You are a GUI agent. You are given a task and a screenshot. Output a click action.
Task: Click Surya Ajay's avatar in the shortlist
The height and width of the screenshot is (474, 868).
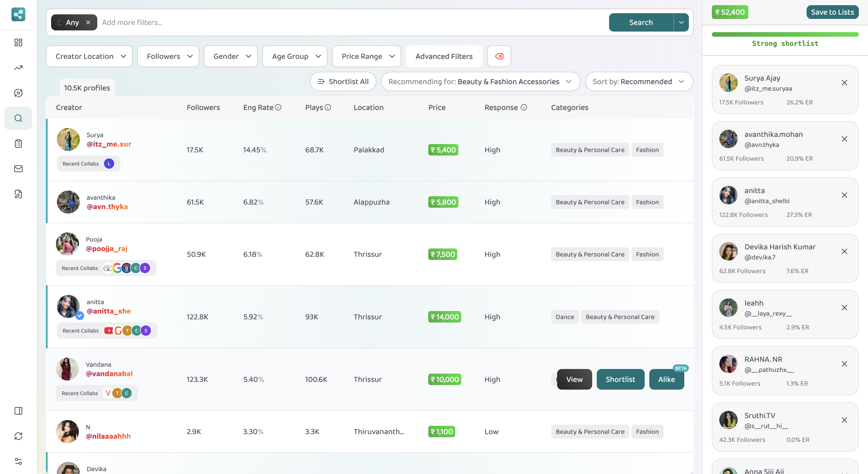[x=728, y=83]
